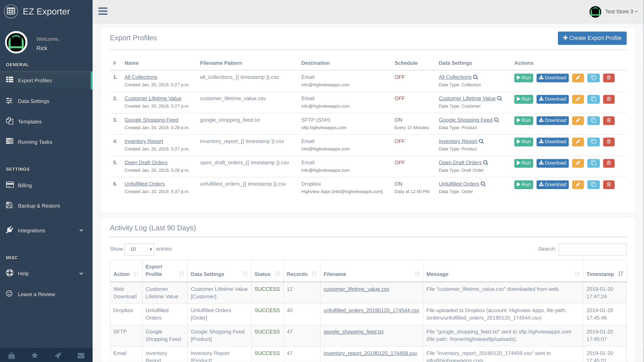The width and height of the screenshot is (644, 362).
Task: Open Data Settings in the sidebar
Action: tap(34, 101)
